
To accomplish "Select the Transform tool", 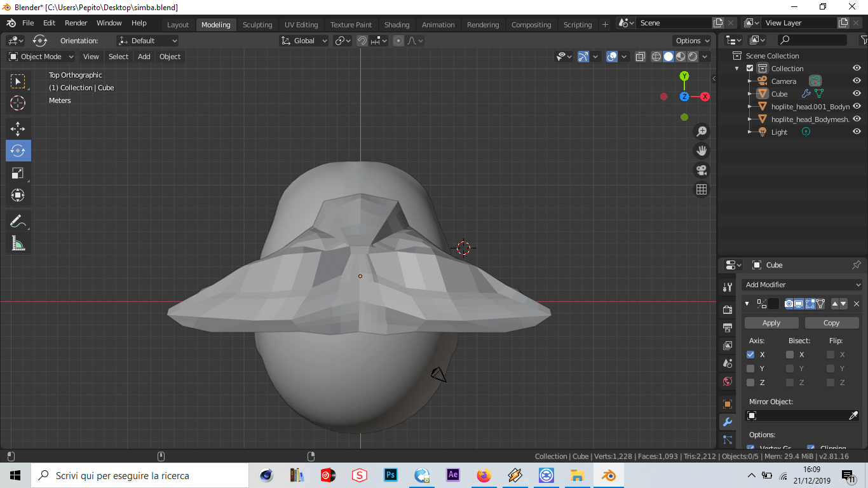I will click(x=18, y=195).
